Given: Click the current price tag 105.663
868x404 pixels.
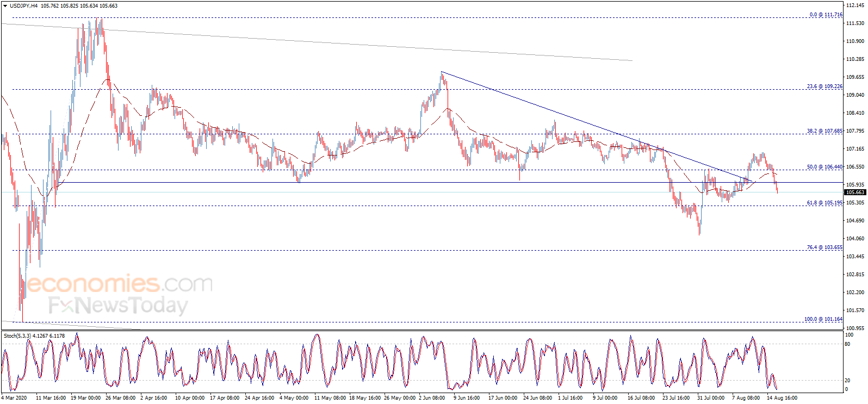Looking at the screenshot, I should coord(855,192).
